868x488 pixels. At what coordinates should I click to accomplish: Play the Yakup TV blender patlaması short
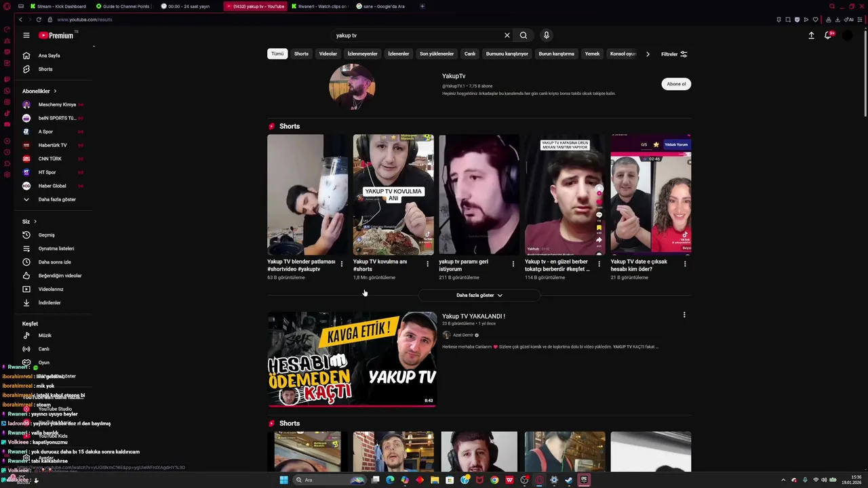pos(307,195)
